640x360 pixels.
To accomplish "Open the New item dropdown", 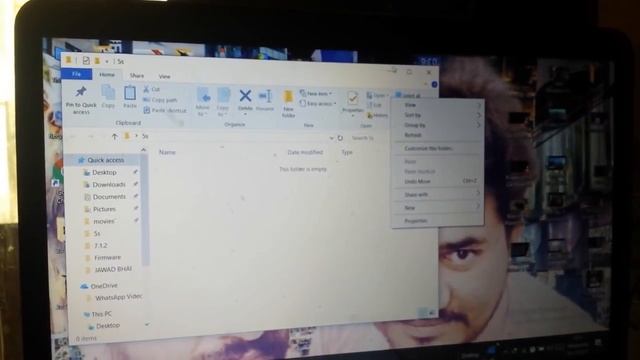I will (x=316, y=93).
